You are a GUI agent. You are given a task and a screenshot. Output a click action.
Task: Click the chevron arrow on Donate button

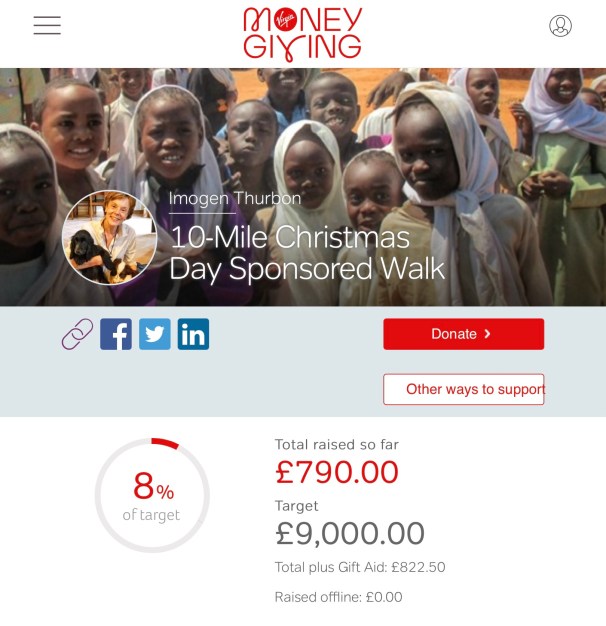click(487, 334)
